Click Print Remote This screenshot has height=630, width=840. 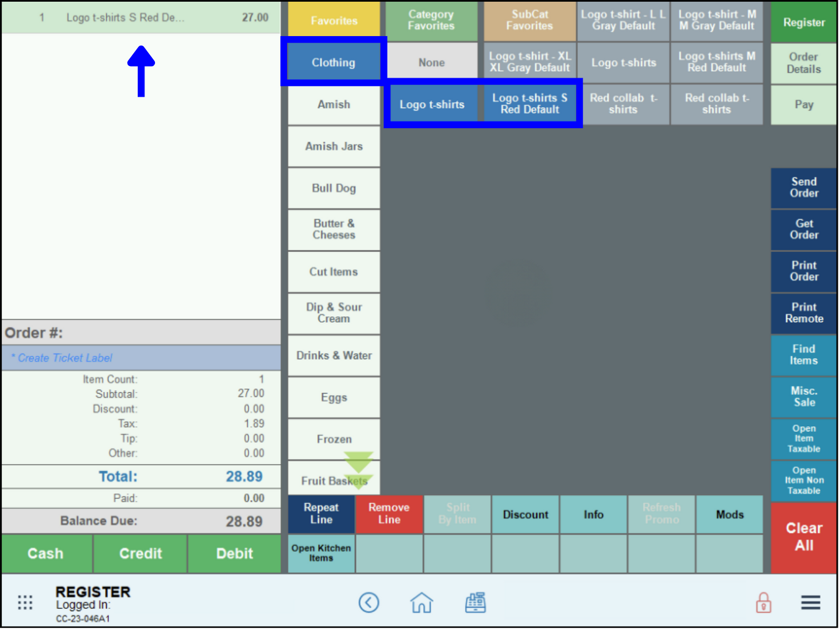pos(804,313)
